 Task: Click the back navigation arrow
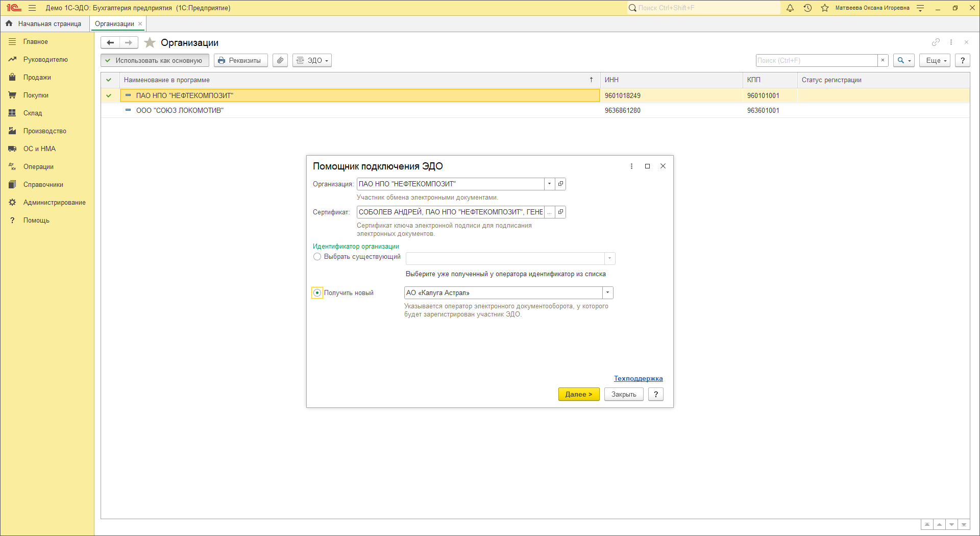tap(110, 43)
